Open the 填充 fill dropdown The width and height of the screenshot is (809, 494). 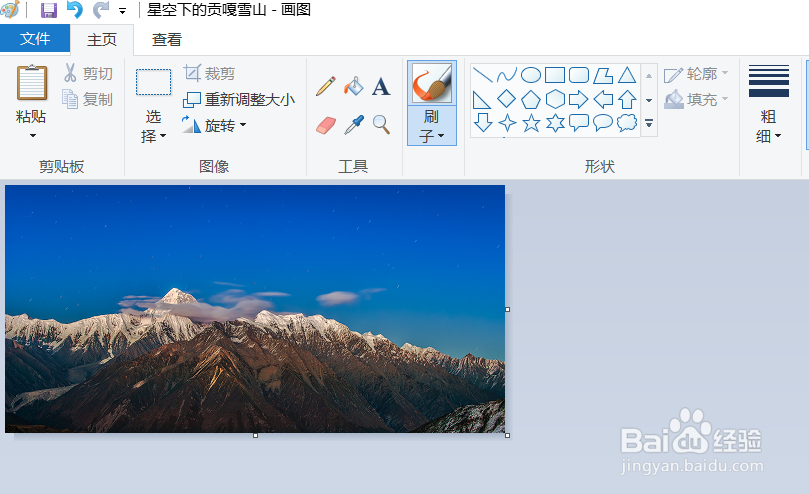(x=696, y=99)
